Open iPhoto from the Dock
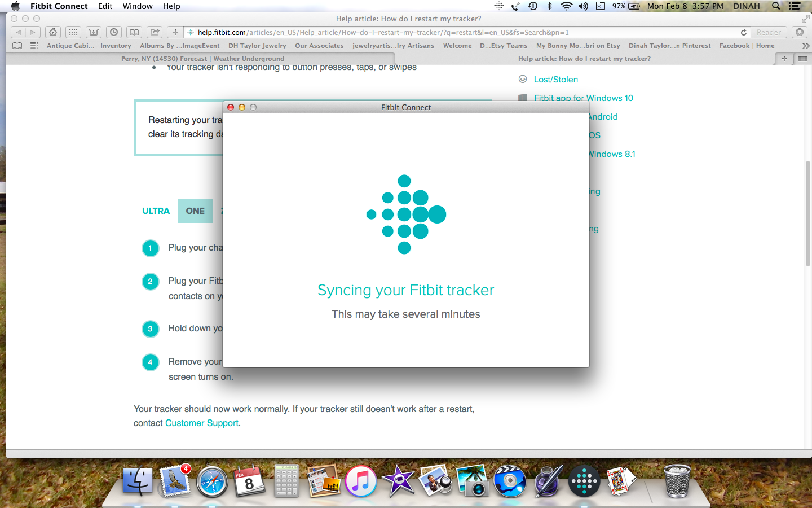The image size is (812, 508). 473,481
